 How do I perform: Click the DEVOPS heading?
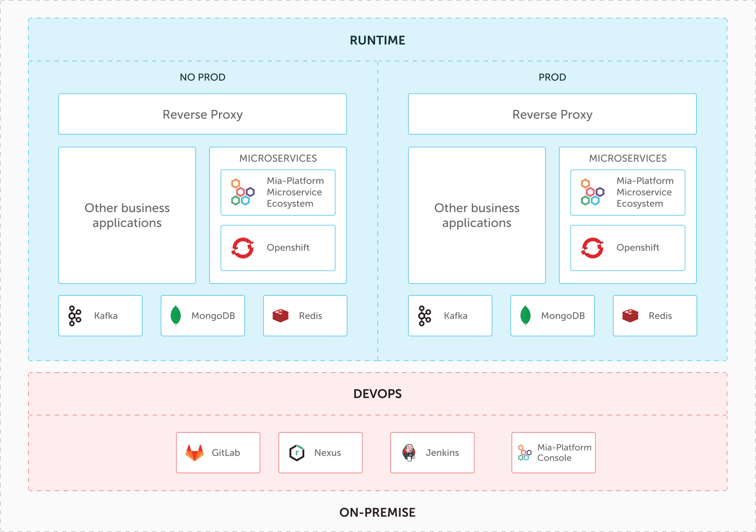(x=377, y=394)
